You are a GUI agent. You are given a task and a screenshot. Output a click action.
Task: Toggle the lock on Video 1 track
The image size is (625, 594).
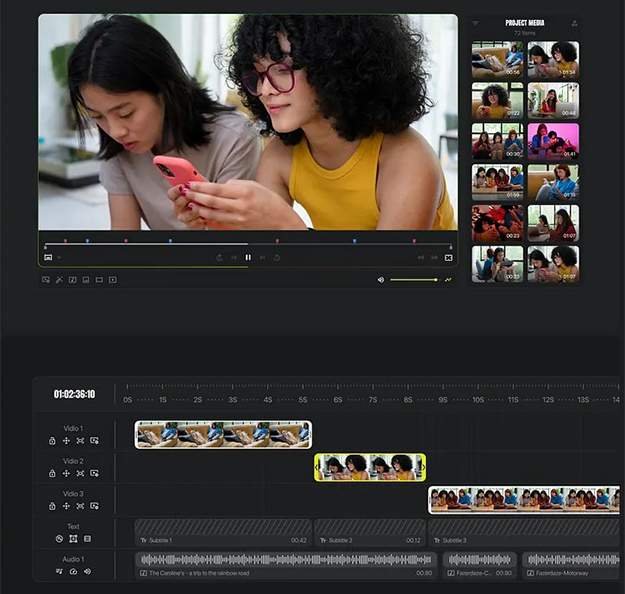[x=52, y=440]
